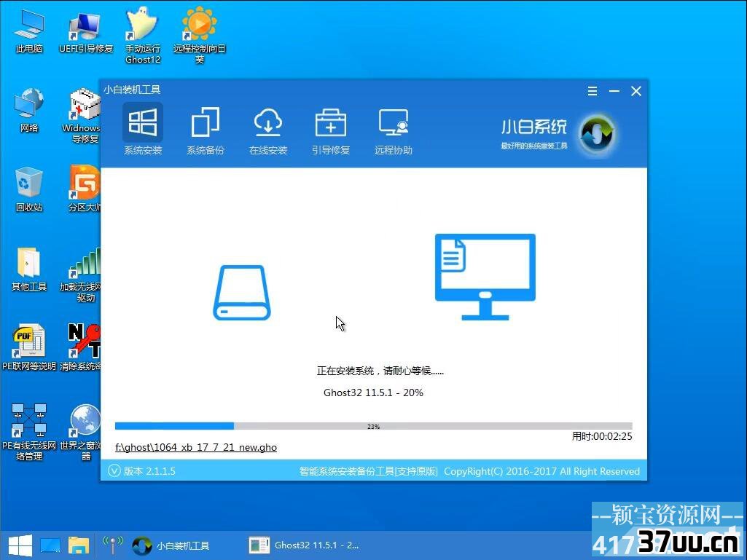Click the wireless antenna taskbar icon
Image resolution: width=747 pixels, height=560 pixels.
pyautogui.click(x=113, y=545)
